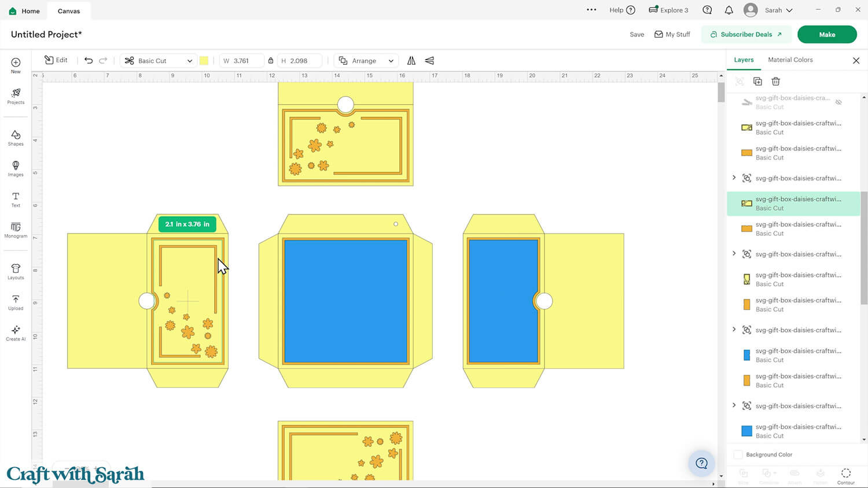Toggle the size lock aspect ratio
The image size is (868, 488).
[270, 61]
